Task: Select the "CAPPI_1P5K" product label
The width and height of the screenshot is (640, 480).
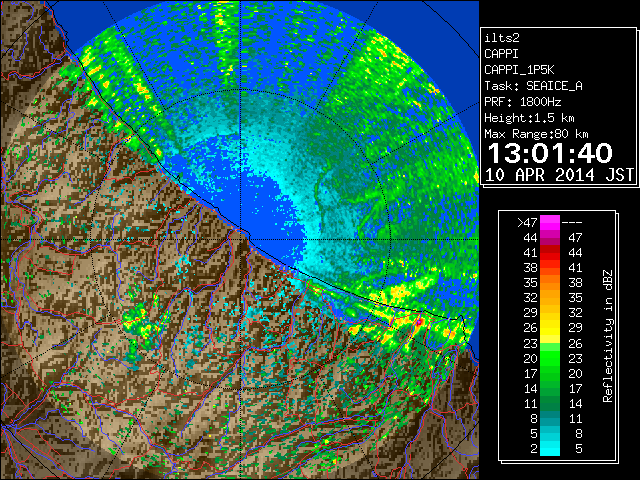Action: click(519, 70)
